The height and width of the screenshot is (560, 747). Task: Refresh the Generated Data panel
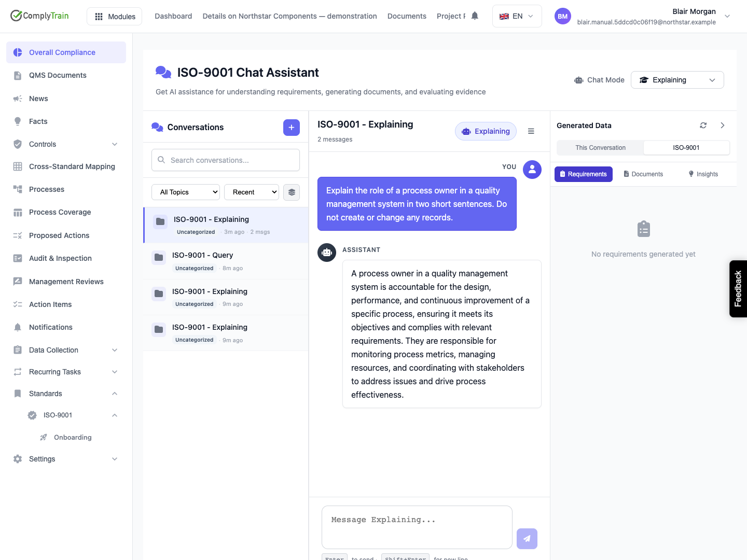tap(703, 125)
